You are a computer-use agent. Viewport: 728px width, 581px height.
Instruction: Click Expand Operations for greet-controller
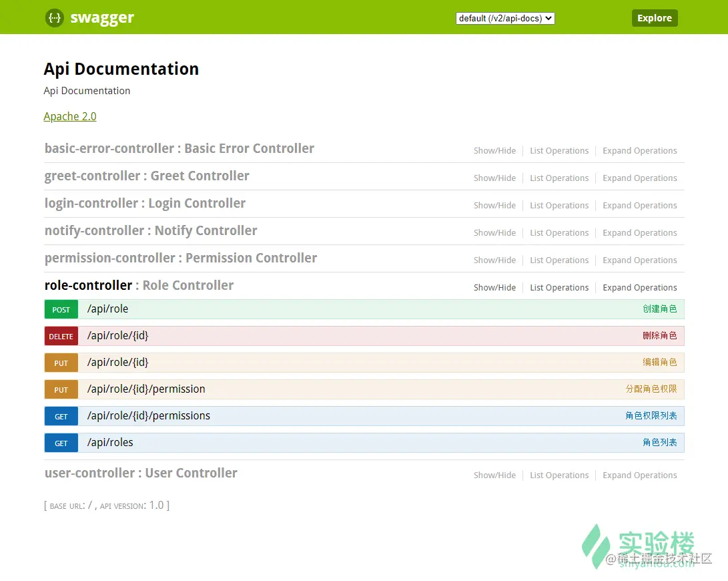click(x=640, y=178)
